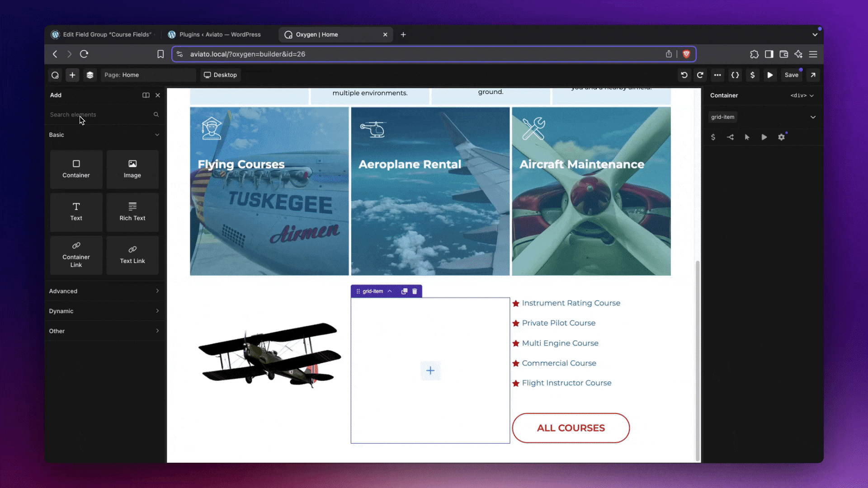Viewport: 868px width, 488px height.
Task: Reload the browser page
Action: pyautogui.click(x=84, y=54)
